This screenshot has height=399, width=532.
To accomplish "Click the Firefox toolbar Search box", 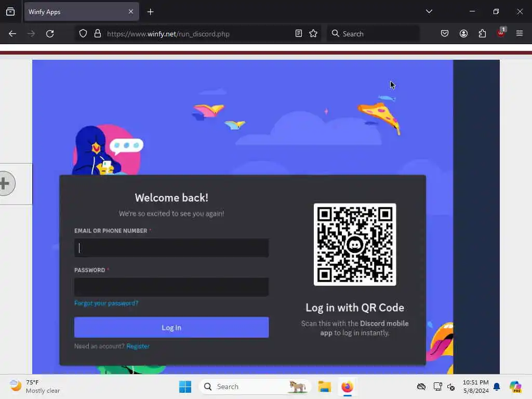I will (x=373, y=34).
